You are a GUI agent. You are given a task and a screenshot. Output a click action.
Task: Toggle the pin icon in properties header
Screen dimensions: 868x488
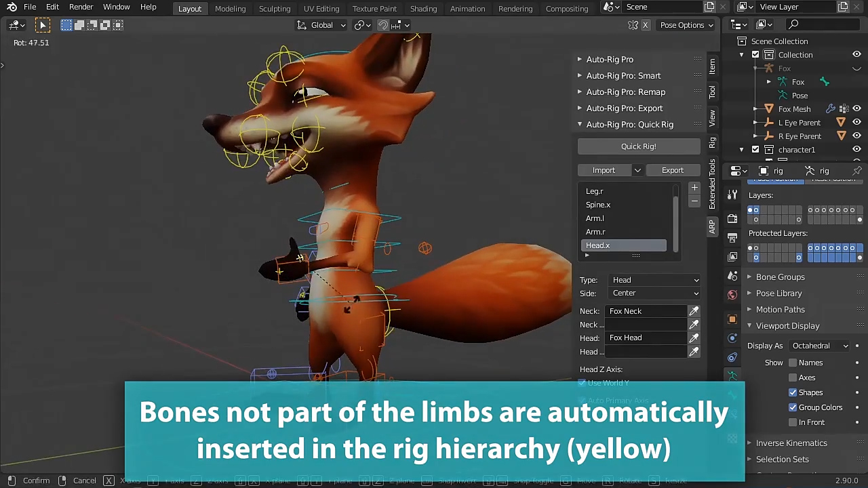(x=857, y=171)
